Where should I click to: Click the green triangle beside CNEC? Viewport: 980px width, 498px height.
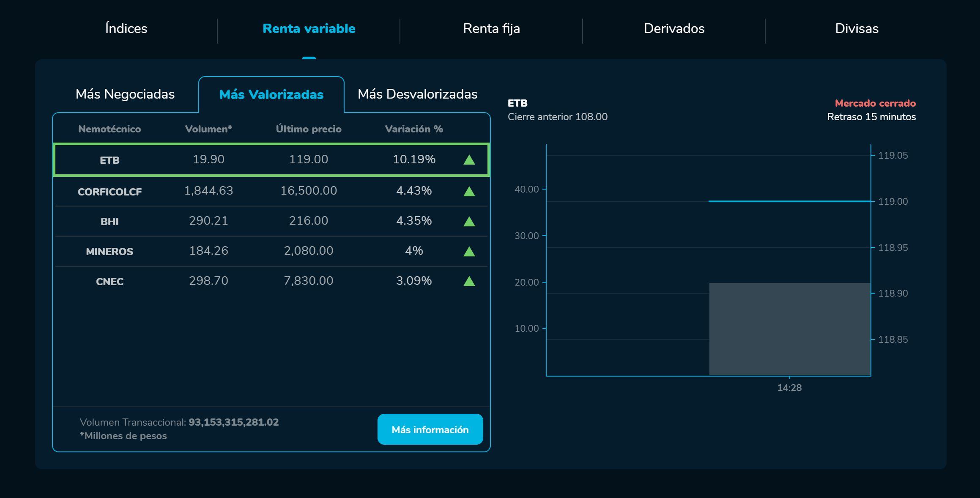[x=469, y=281]
